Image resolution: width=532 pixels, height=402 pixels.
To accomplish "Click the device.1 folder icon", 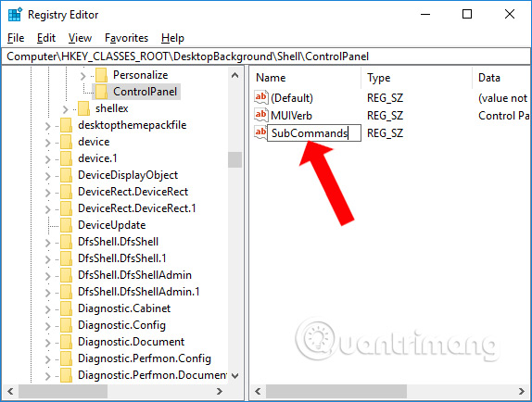I will click(x=66, y=158).
